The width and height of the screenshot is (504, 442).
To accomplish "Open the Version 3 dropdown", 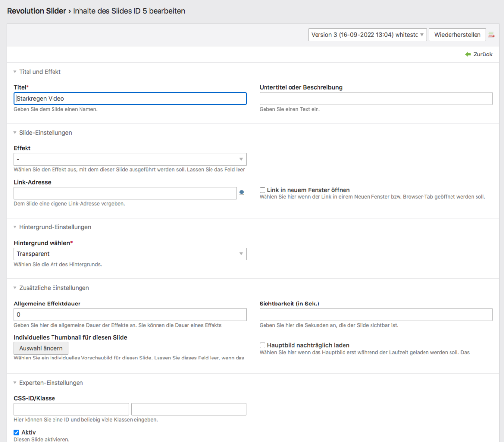I will (x=367, y=35).
